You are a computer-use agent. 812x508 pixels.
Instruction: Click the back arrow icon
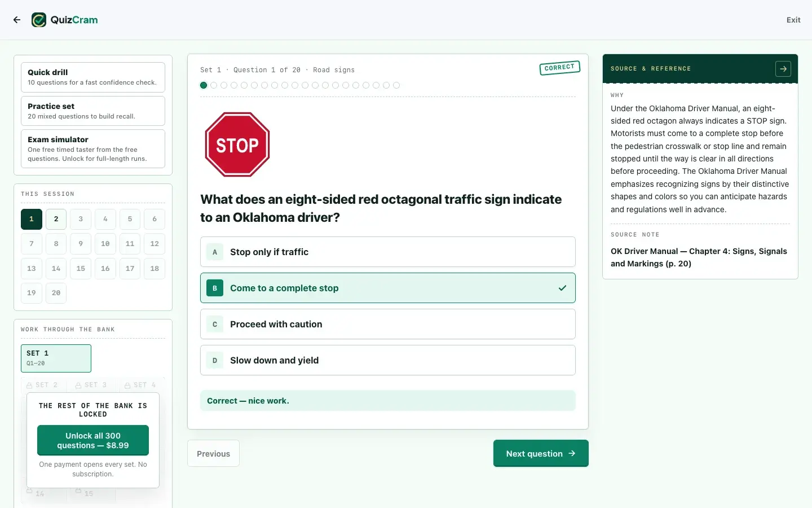tap(17, 20)
